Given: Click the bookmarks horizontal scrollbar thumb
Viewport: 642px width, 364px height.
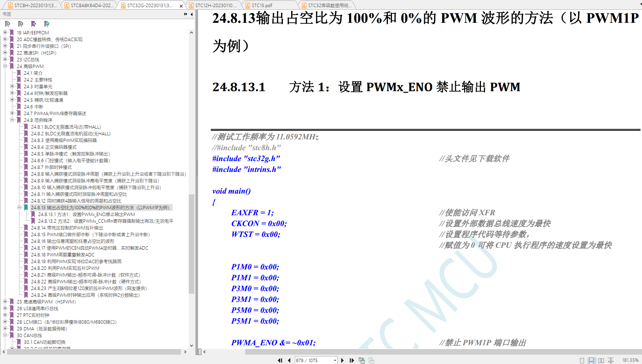Looking at the screenshot, I should click(94, 352).
